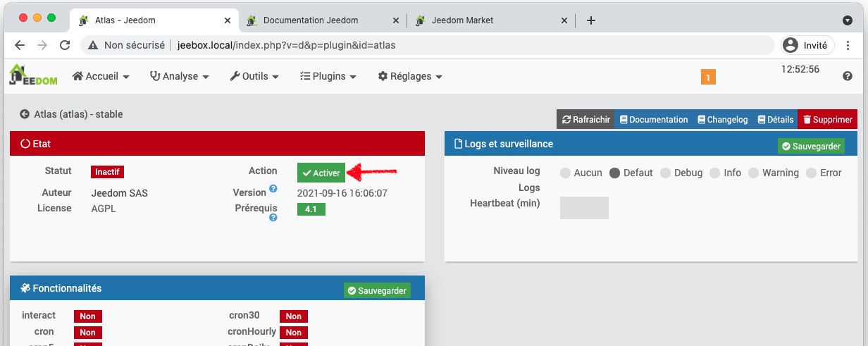Toggle the interact Non switch

point(87,316)
